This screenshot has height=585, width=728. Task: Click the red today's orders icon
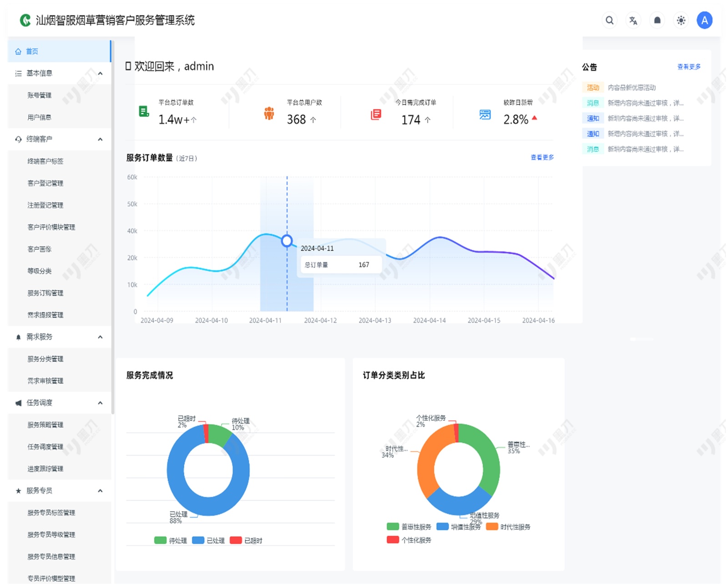(376, 114)
